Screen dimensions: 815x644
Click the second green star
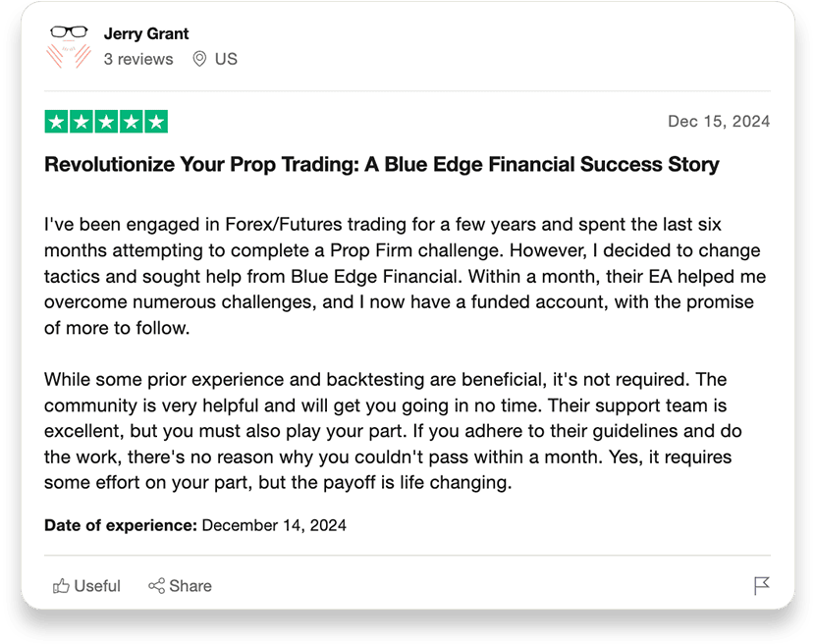(x=81, y=122)
